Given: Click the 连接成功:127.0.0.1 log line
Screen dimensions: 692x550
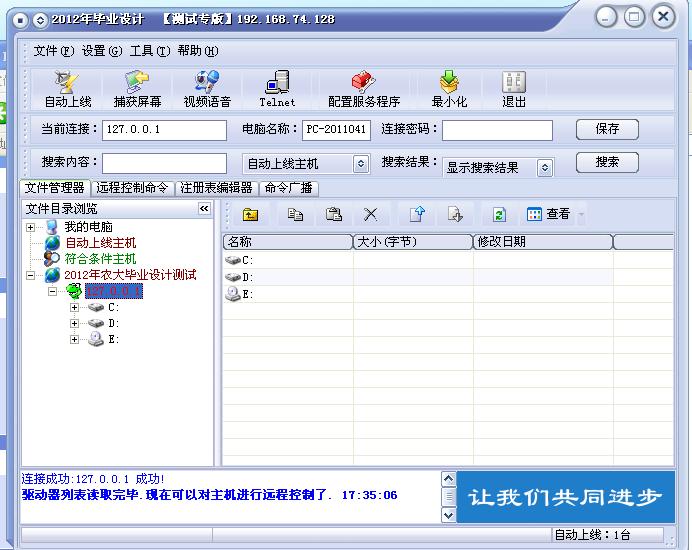Looking at the screenshot, I should pos(93,479).
